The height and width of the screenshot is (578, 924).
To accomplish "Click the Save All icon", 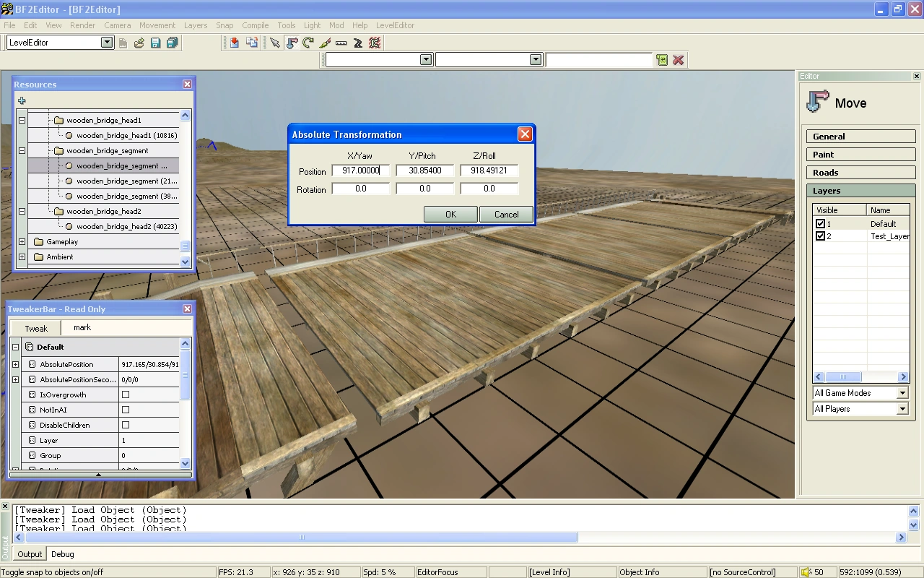I will click(x=172, y=43).
